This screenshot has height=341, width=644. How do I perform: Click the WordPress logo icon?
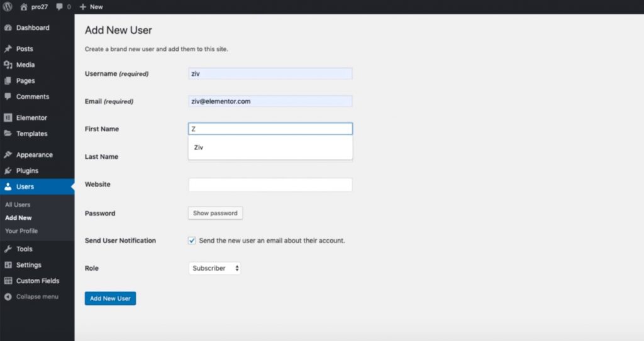[8, 7]
